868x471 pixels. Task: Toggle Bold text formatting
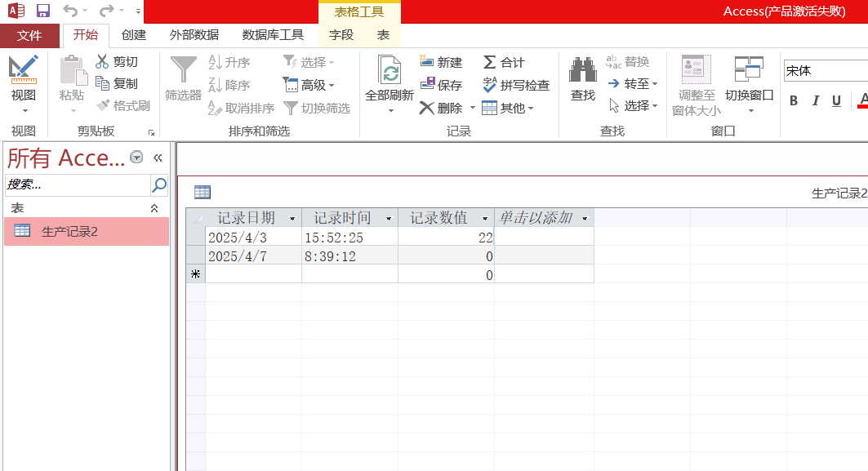pos(794,101)
